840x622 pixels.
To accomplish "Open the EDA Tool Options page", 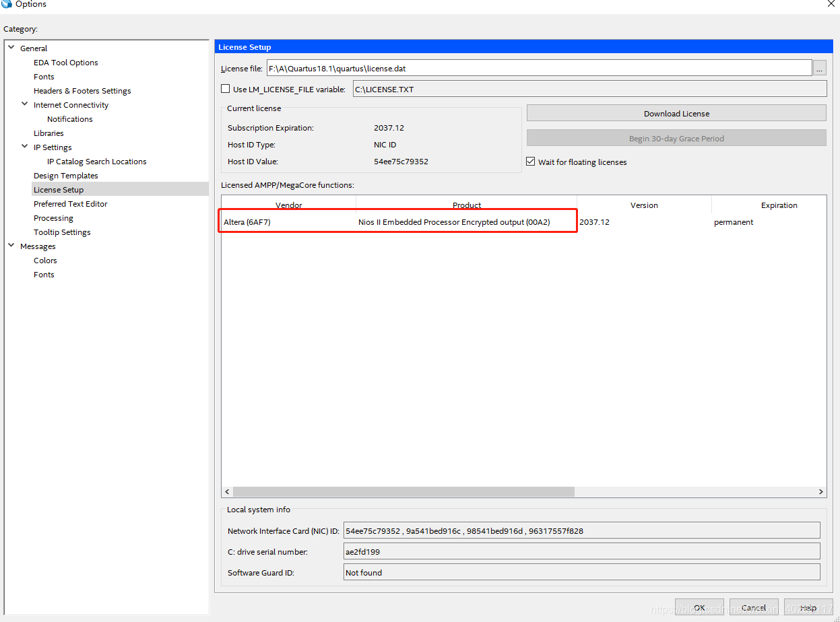I will click(x=65, y=62).
